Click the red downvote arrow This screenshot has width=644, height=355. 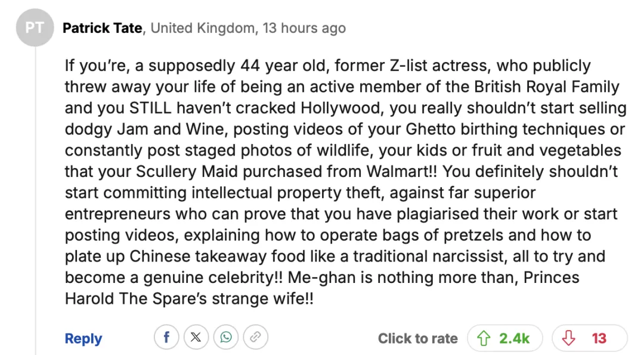point(569,338)
